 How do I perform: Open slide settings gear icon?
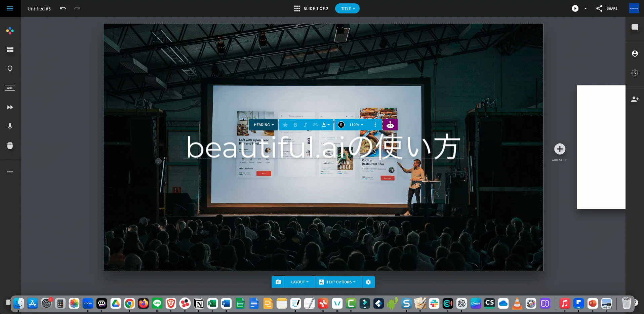tap(368, 282)
